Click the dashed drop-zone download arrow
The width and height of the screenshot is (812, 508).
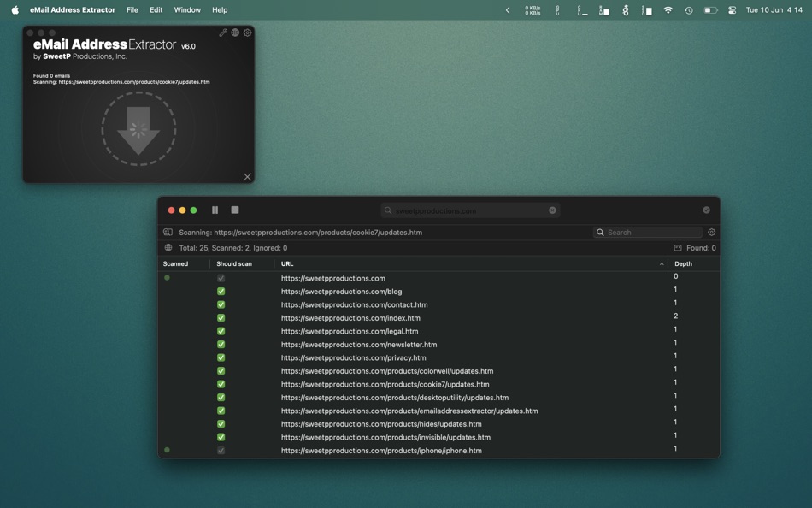point(138,129)
